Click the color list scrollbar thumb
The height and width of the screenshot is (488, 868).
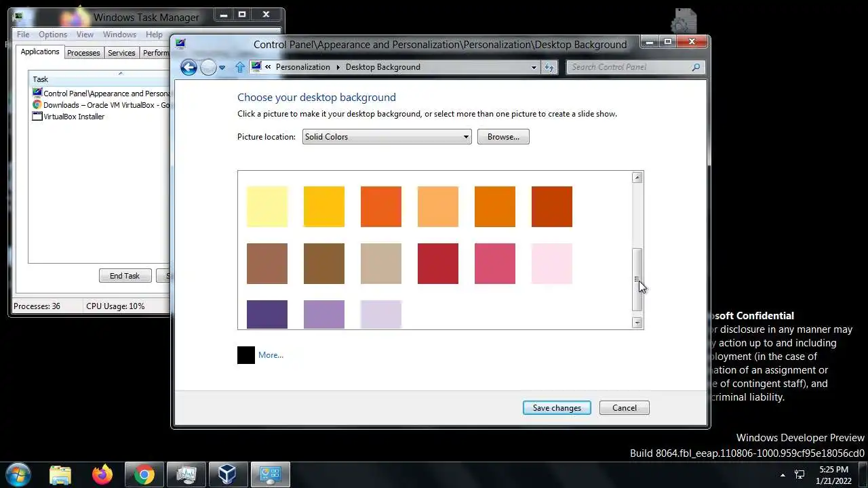(x=637, y=280)
